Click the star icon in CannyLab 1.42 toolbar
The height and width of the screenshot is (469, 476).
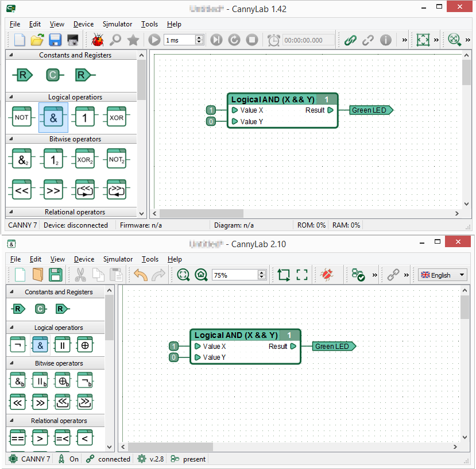tap(133, 40)
